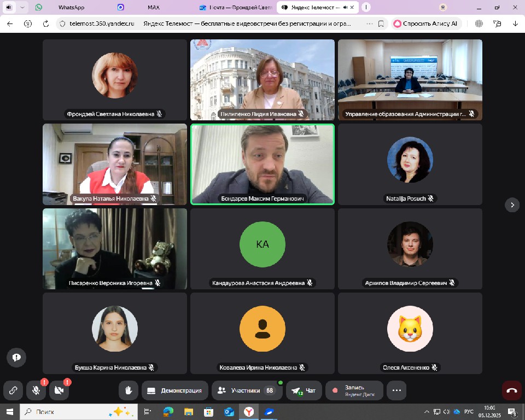
Task: Open the browser tab list dropdown arrow
Action: [22, 8]
